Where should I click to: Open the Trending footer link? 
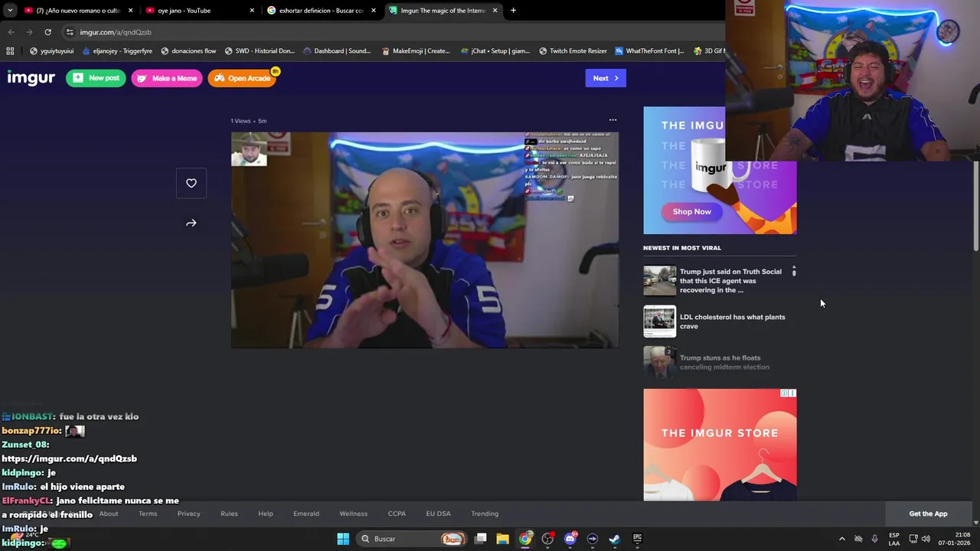click(x=485, y=514)
